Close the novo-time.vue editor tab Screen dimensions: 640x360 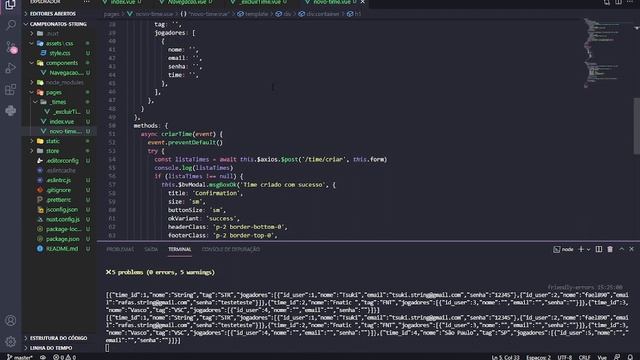point(362,2)
